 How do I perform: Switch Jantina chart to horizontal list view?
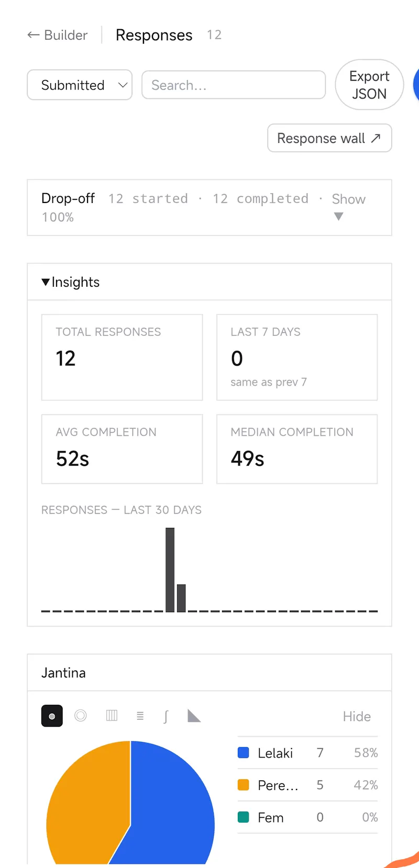tap(140, 716)
